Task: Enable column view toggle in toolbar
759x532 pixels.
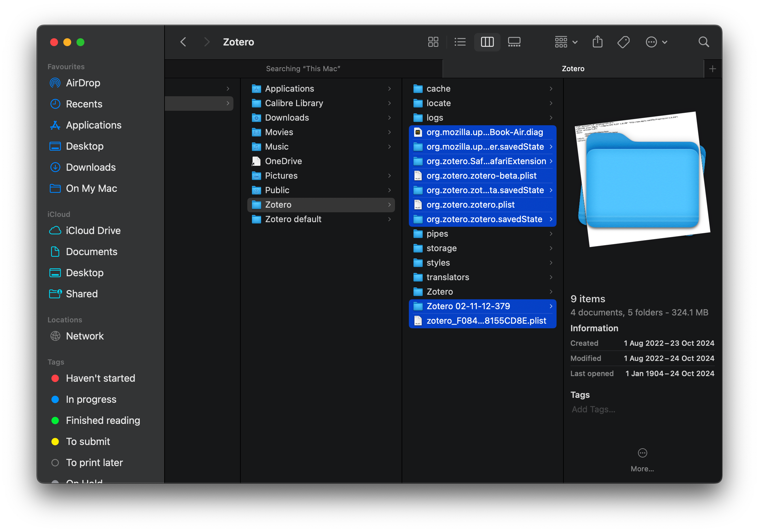Action: pyautogui.click(x=487, y=42)
